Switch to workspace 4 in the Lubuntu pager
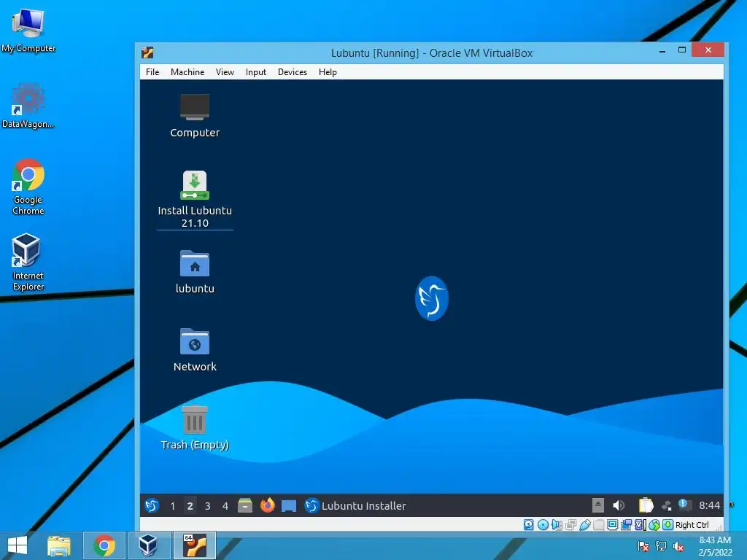Image resolution: width=747 pixels, height=560 pixels. pyautogui.click(x=225, y=506)
